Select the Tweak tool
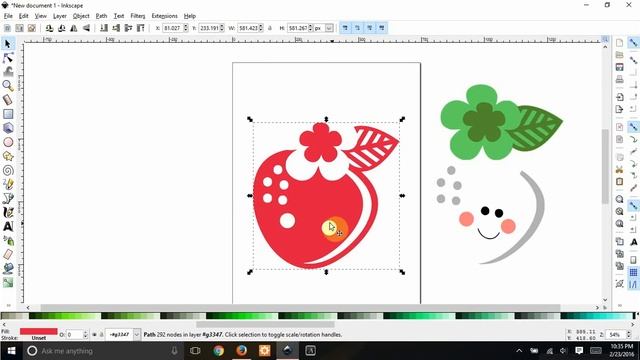 (8, 71)
